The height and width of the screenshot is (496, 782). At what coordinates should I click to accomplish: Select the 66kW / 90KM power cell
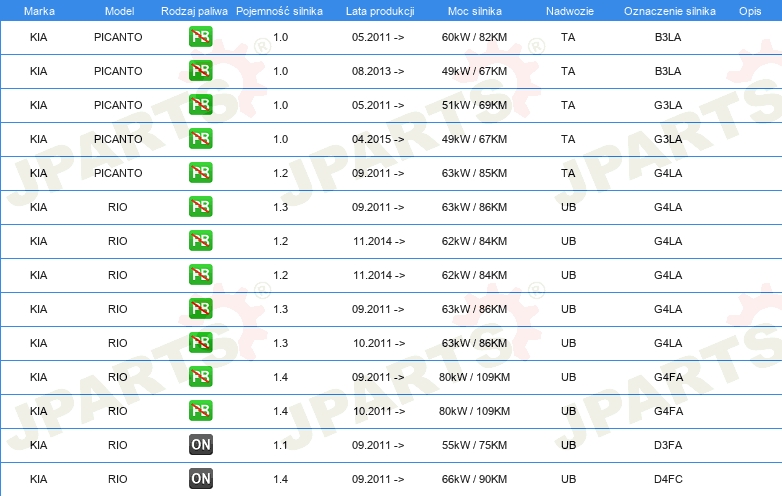[x=474, y=479]
